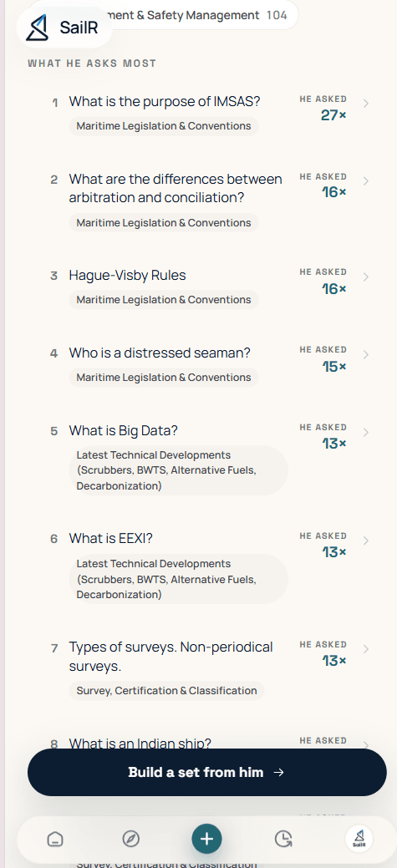Expand chevron for What is Big Data

click(x=365, y=432)
